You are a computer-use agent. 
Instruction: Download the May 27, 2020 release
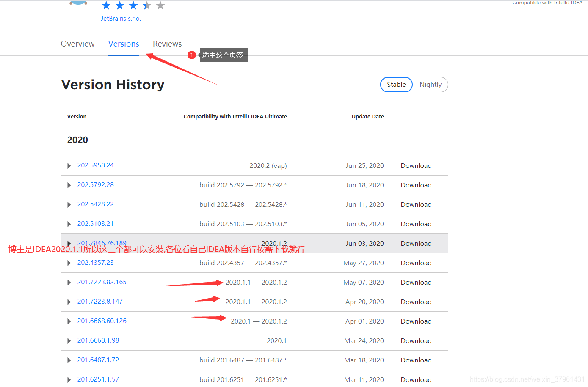(416, 263)
